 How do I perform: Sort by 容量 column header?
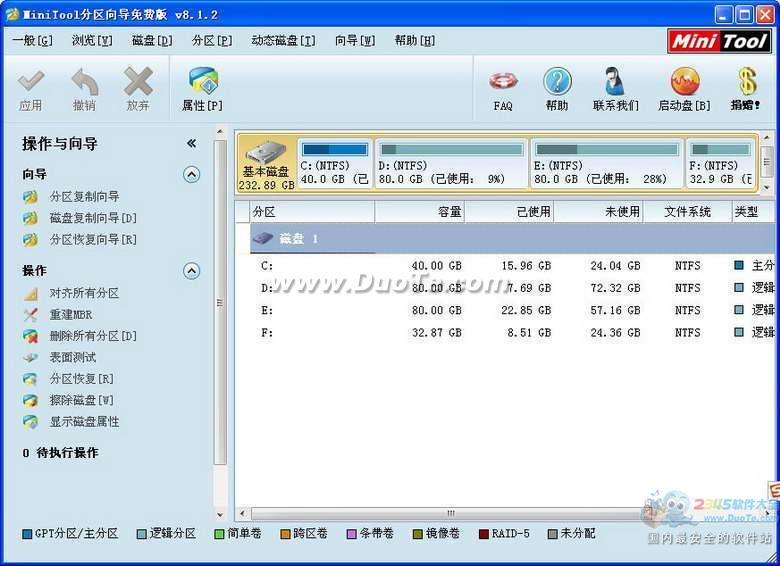(x=420, y=212)
